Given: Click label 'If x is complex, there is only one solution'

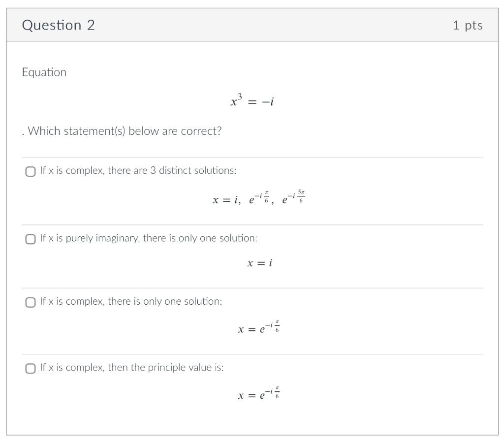Looking at the screenshot, I should [131, 301].
